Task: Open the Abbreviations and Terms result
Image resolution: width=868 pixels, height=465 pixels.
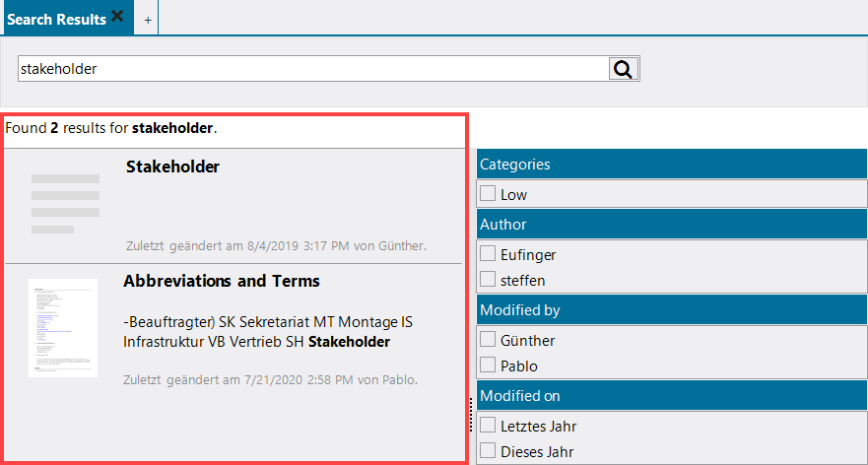Action: coord(222,281)
